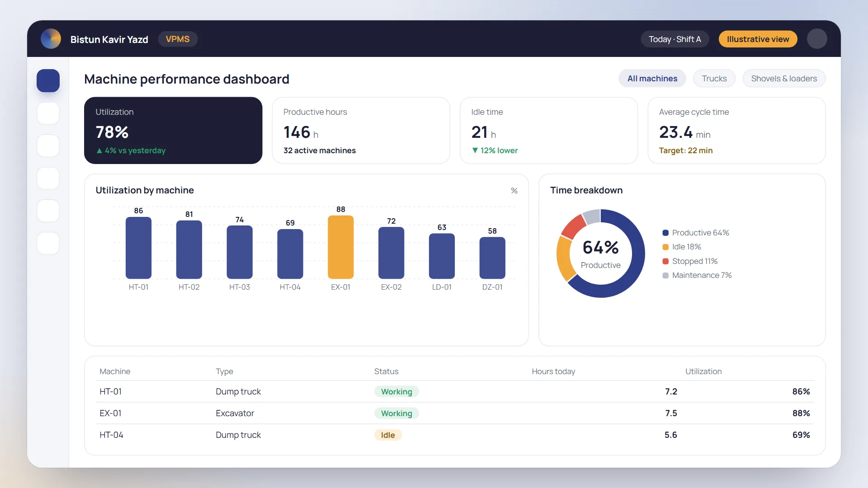Switch to the All machines filter
Screen dimensions: 868x488
pos(652,79)
